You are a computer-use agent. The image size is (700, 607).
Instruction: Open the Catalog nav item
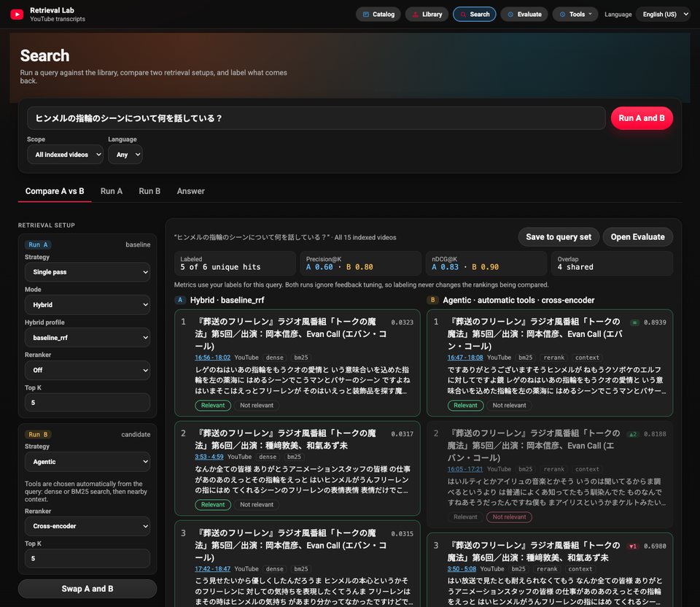pyautogui.click(x=378, y=15)
